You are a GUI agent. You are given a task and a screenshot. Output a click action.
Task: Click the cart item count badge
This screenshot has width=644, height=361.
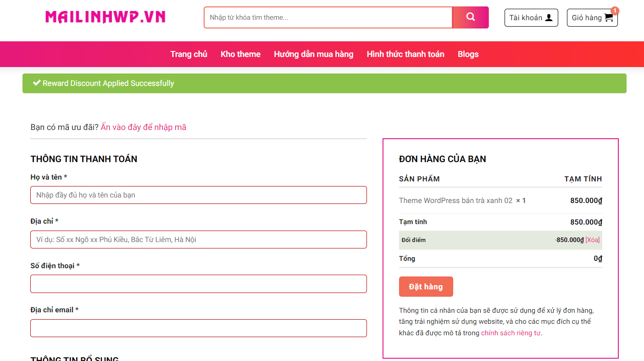coord(615,11)
